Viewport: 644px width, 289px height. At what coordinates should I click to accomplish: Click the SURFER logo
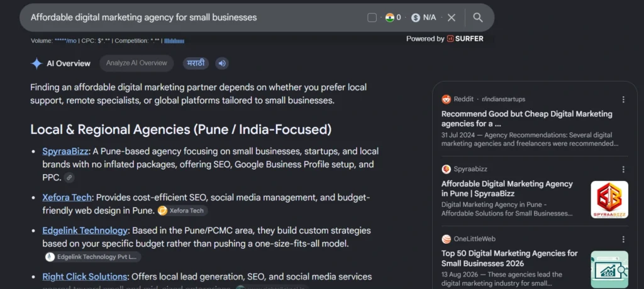[x=465, y=38]
